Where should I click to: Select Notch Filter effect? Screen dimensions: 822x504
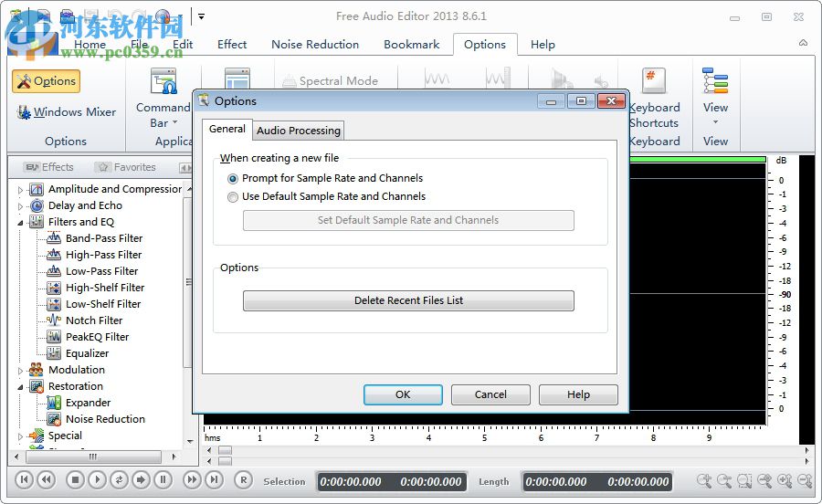[x=94, y=320]
